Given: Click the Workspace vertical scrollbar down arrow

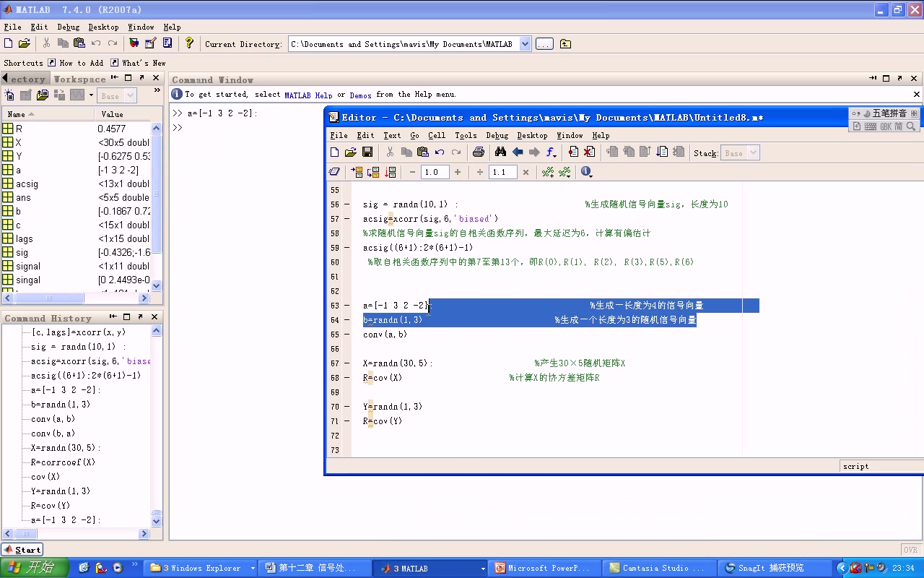Looking at the screenshot, I should [157, 286].
